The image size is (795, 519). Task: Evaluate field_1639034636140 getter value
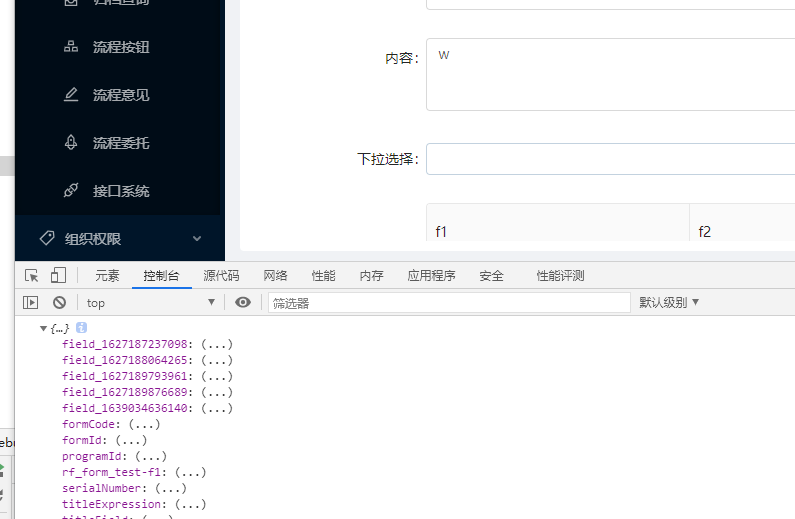click(x=217, y=408)
